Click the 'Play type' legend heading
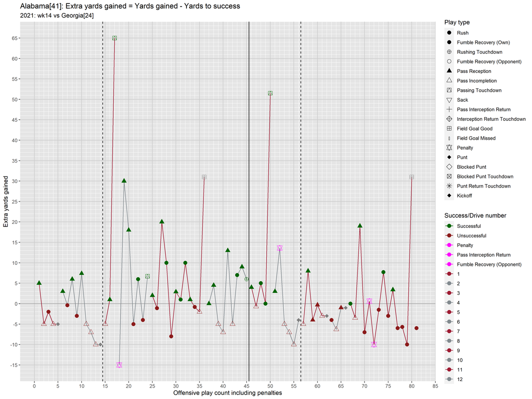 pyautogui.click(x=457, y=22)
